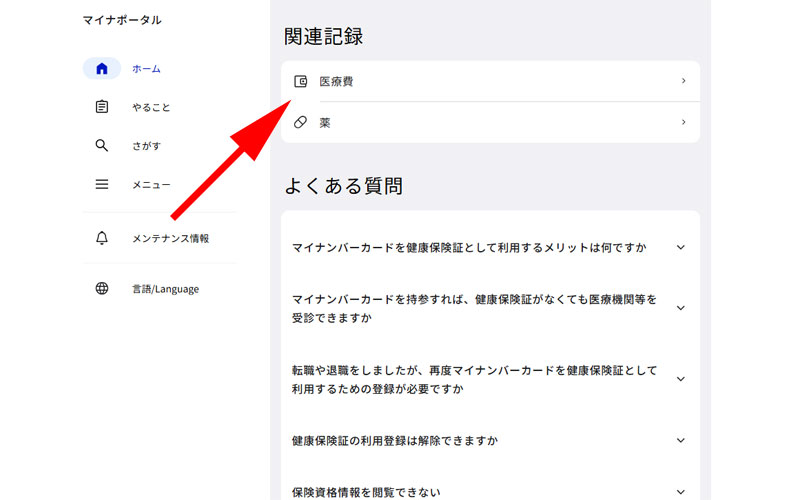Click the pill icon beside 薬
The width and height of the screenshot is (800, 500).
pos(301,122)
